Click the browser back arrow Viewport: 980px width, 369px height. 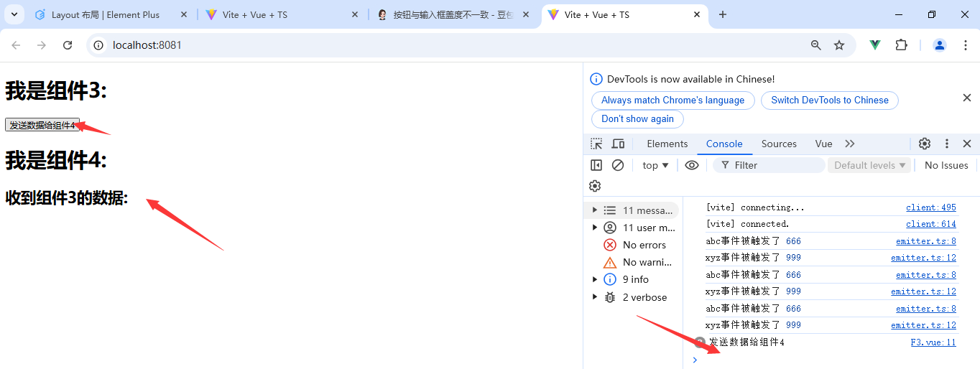click(x=16, y=45)
